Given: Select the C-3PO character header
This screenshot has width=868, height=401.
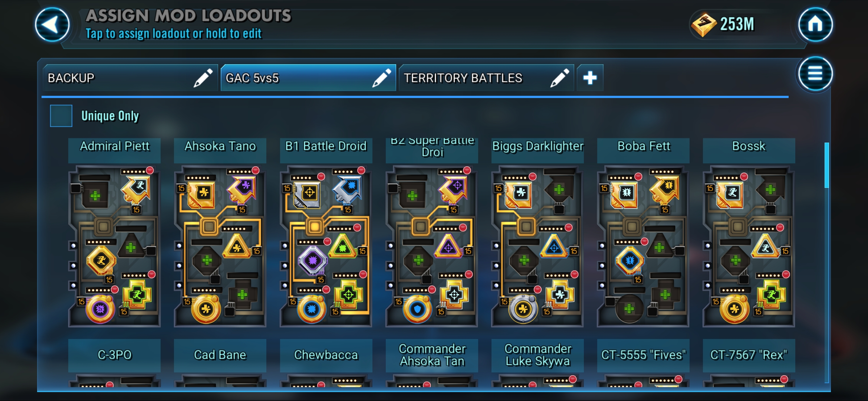Looking at the screenshot, I should coord(114,355).
